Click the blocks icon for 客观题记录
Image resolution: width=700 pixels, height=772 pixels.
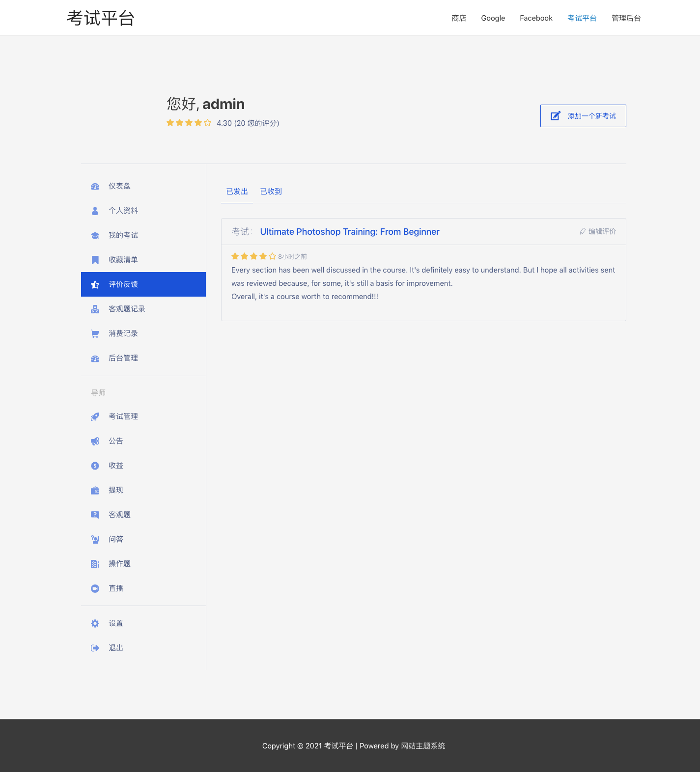tap(95, 309)
